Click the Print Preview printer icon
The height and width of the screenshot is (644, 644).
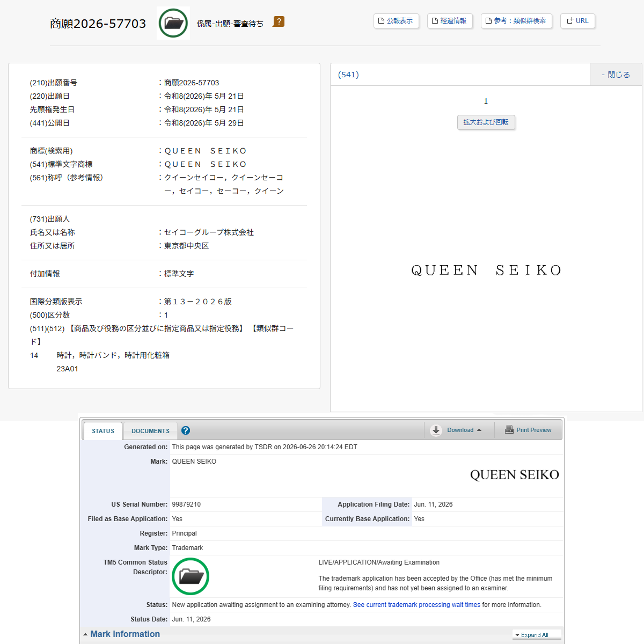click(x=509, y=430)
